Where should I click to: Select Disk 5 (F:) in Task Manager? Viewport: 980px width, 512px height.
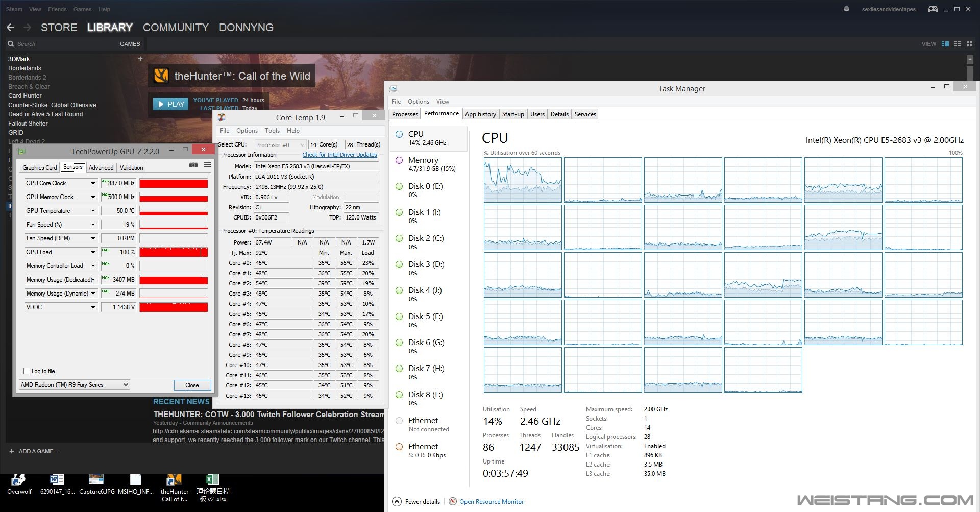(429, 321)
